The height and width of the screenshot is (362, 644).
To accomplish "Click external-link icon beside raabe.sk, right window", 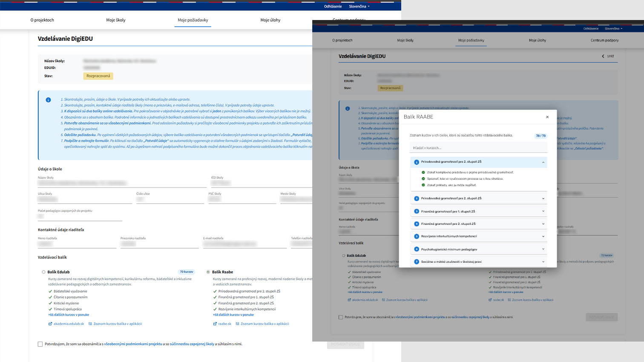I will click(x=490, y=300).
